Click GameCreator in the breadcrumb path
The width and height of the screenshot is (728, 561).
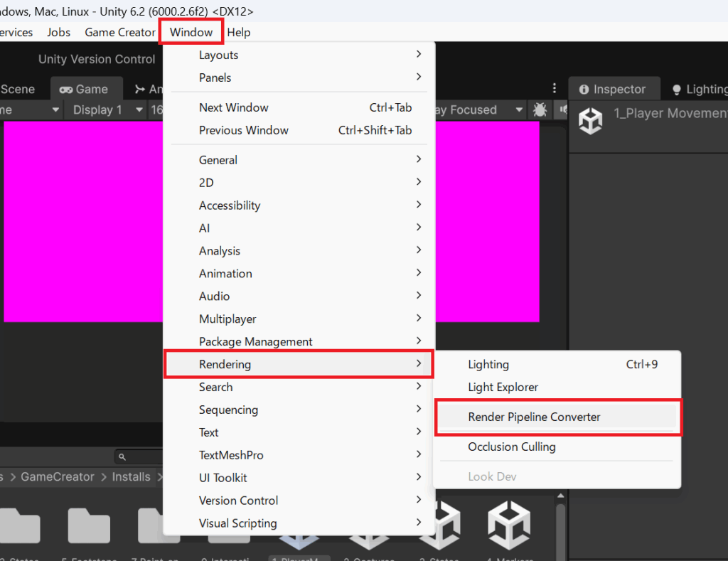tap(57, 476)
